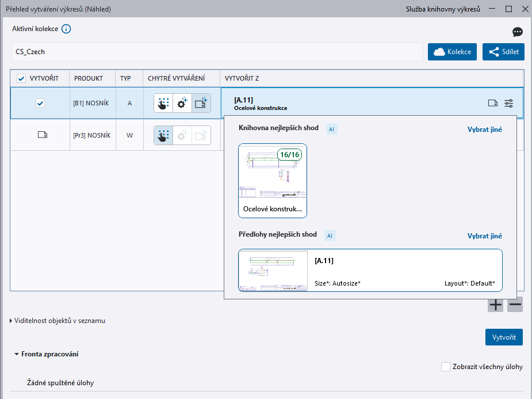This screenshot has width=532, height=399.
Task: Collapse the Fronta zpracování section
Action: tap(17, 354)
